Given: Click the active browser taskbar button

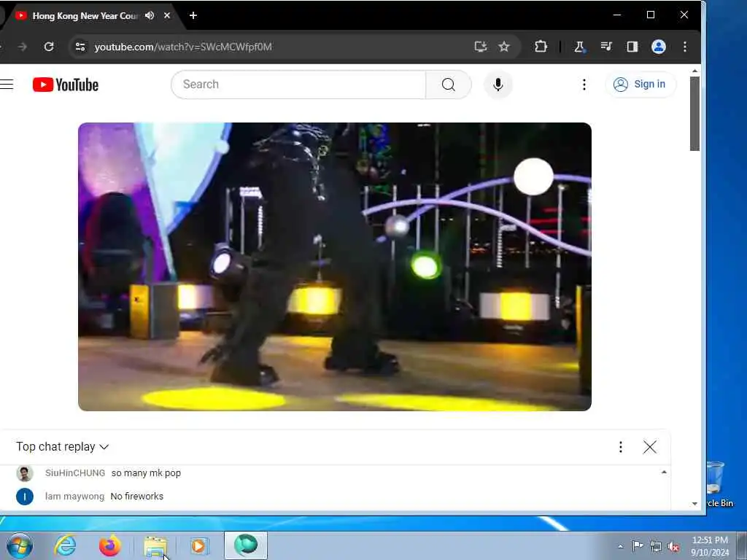Looking at the screenshot, I should [246, 545].
